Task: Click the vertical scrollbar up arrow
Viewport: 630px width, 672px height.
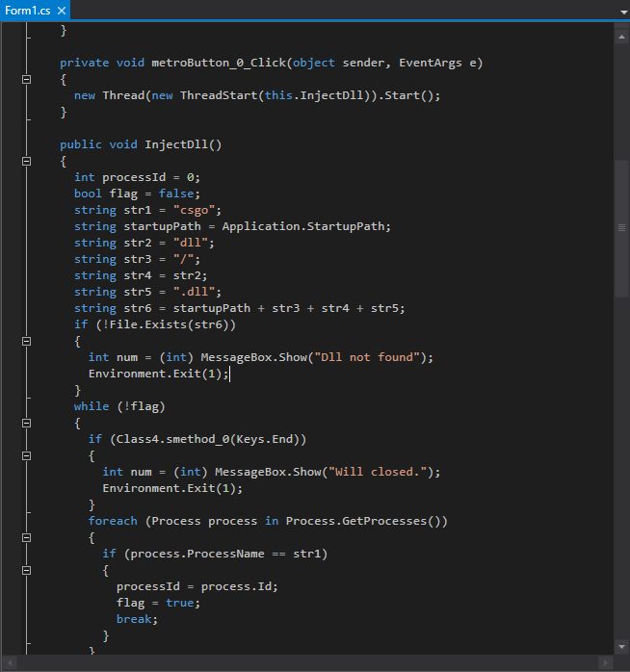Action: tap(621, 38)
